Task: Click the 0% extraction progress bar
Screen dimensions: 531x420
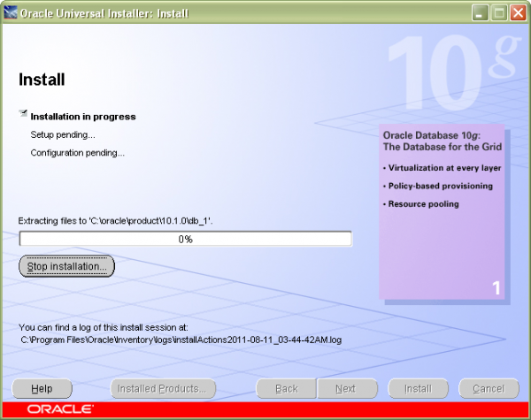Action: click(x=186, y=239)
